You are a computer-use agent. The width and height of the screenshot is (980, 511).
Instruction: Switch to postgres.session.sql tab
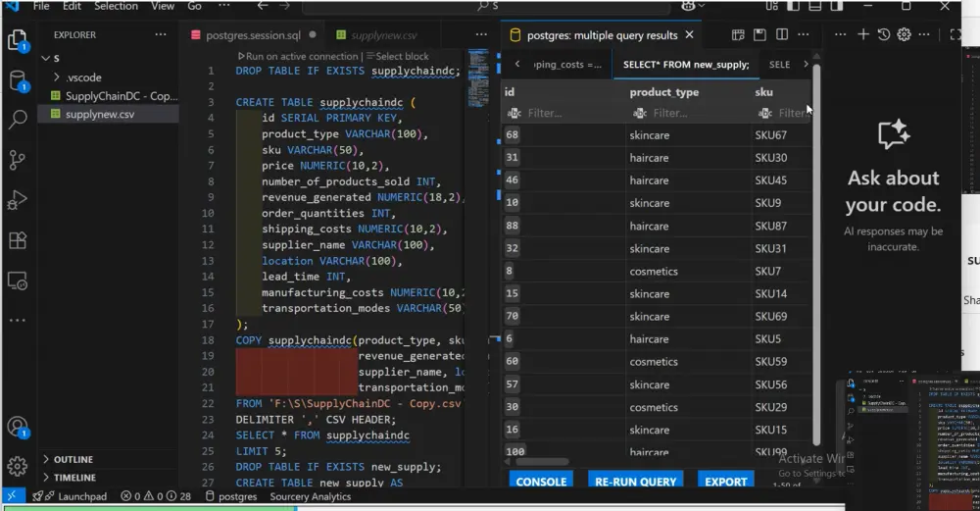[252, 35]
